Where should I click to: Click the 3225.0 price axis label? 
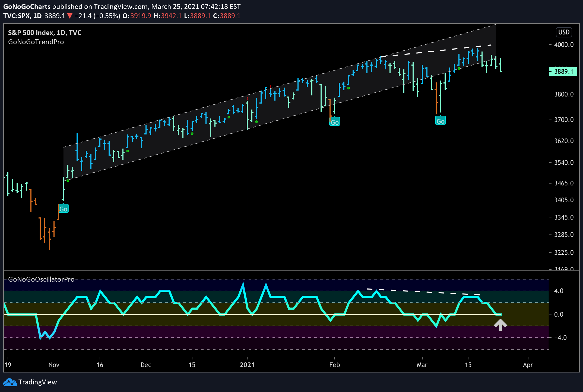pos(564,253)
